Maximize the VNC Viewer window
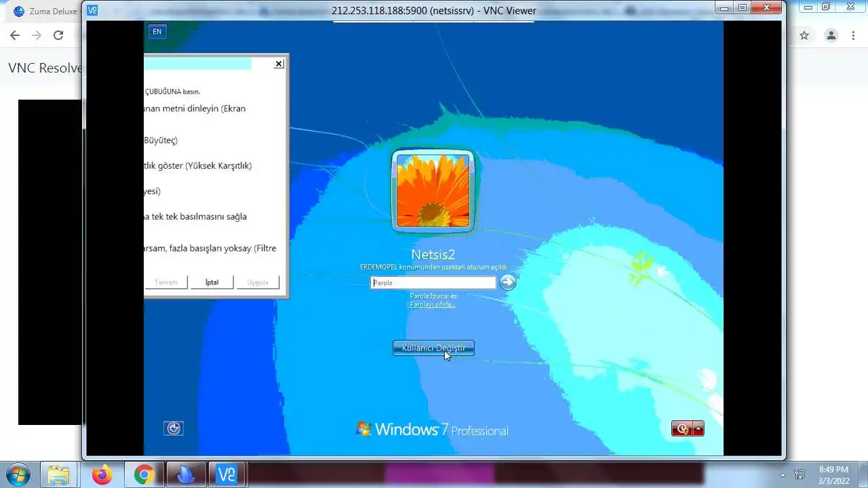Image resolution: width=868 pixels, height=488 pixels. coord(743,7)
